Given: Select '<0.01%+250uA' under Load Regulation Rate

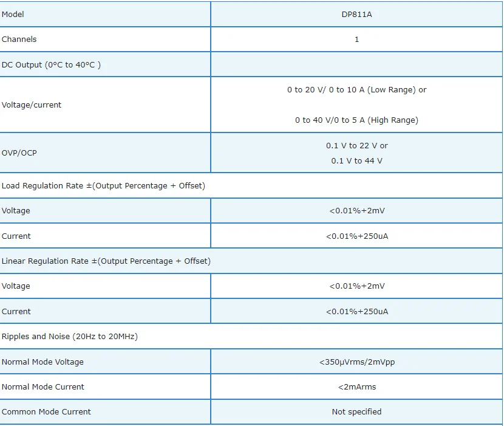Looking at the screenshot, I should pos(357,236).
